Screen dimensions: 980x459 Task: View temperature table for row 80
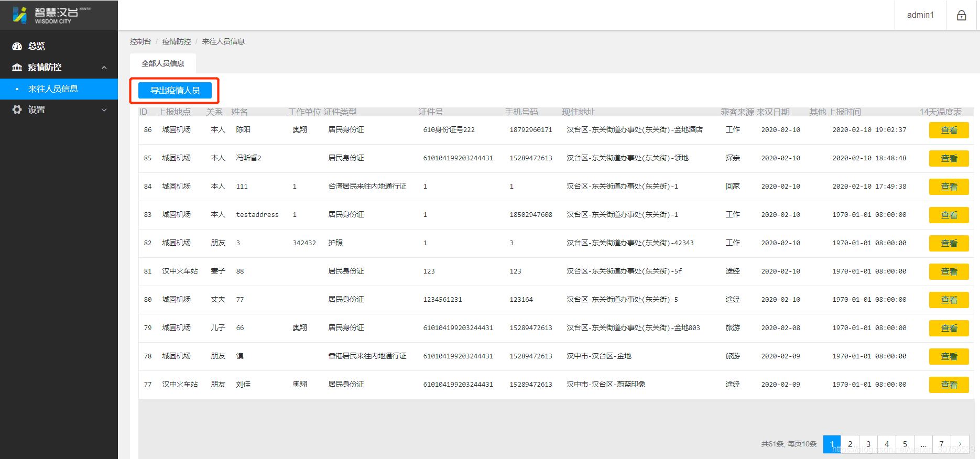pos(949,300)
